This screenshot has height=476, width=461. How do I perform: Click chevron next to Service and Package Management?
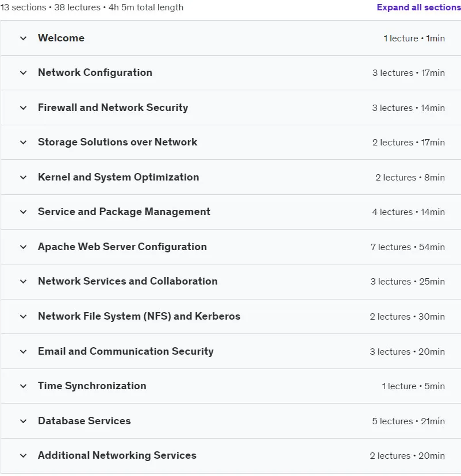[23, 212]
